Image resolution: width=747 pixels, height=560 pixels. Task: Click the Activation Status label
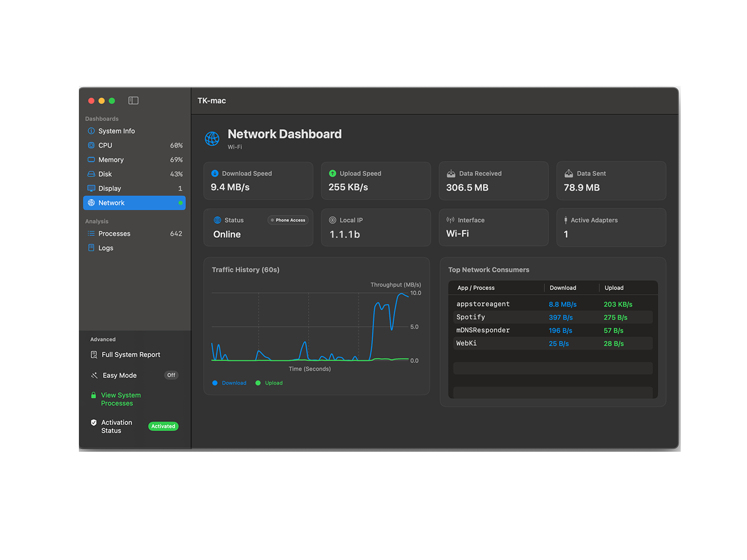pos(117,427)
